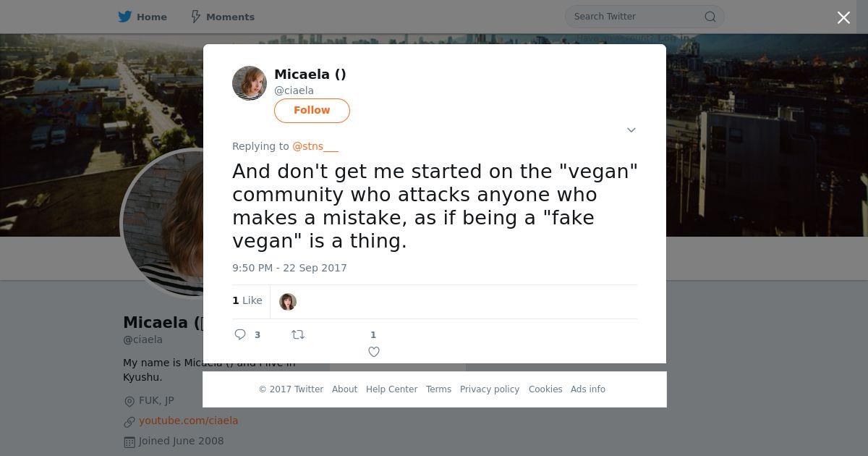Screen dimensions: 868x456
Task: View the liker's small avatar
Action: [288, 302]
